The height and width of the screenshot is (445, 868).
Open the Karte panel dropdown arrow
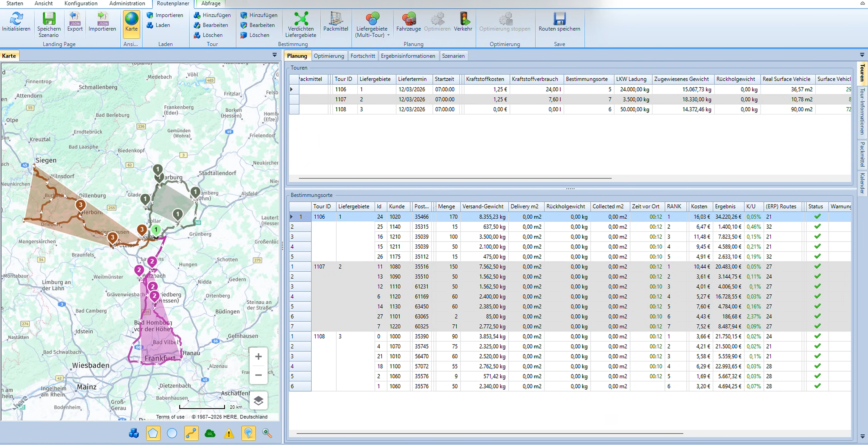tap(275, 55)
